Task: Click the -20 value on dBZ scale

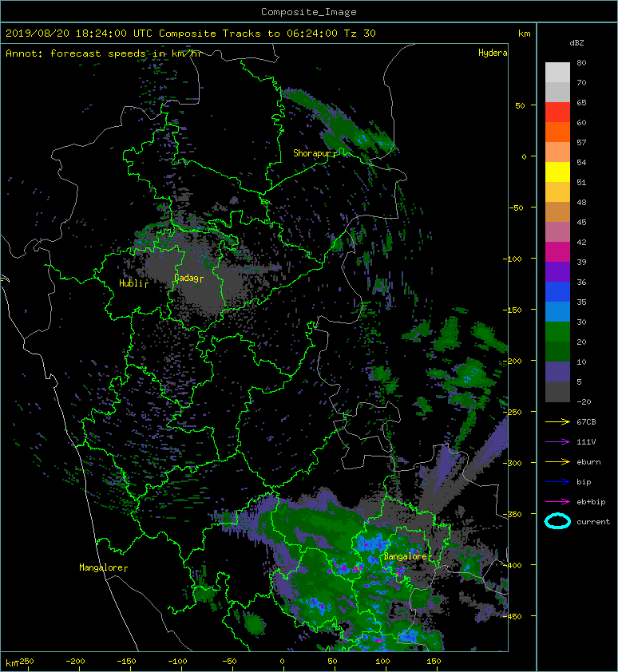Action: 584,402
